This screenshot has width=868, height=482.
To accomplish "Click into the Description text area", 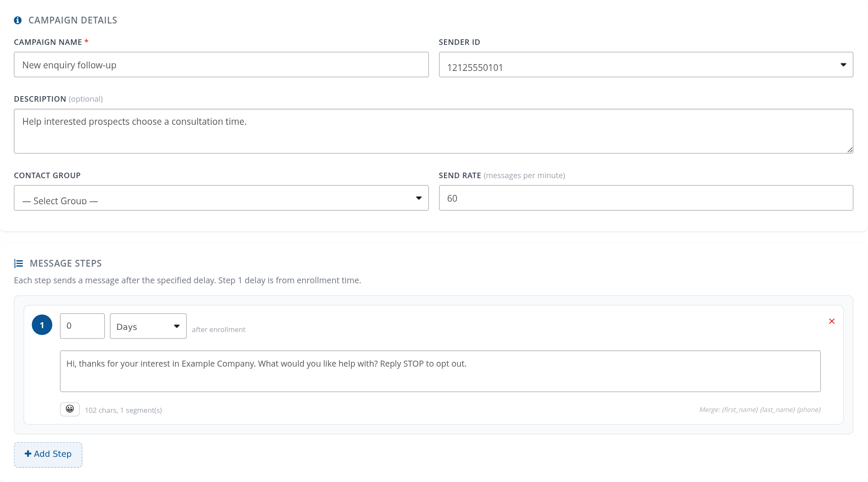I will 433,131.
